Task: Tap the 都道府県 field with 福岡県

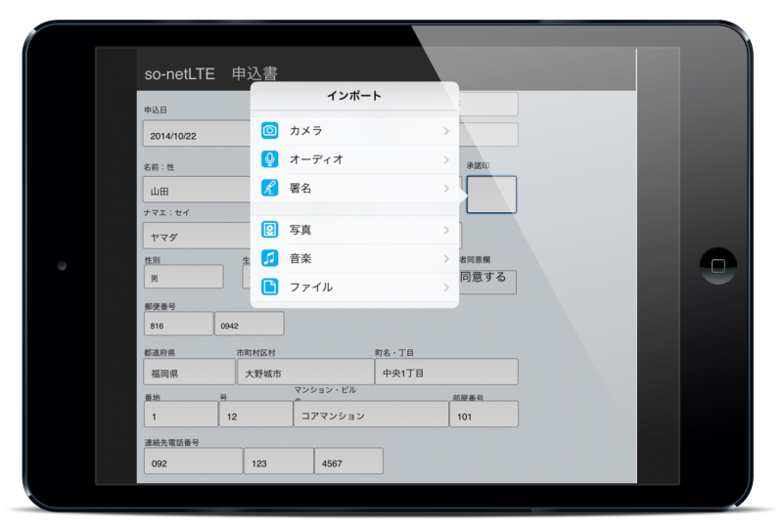Action: click(x=188, y=373)
